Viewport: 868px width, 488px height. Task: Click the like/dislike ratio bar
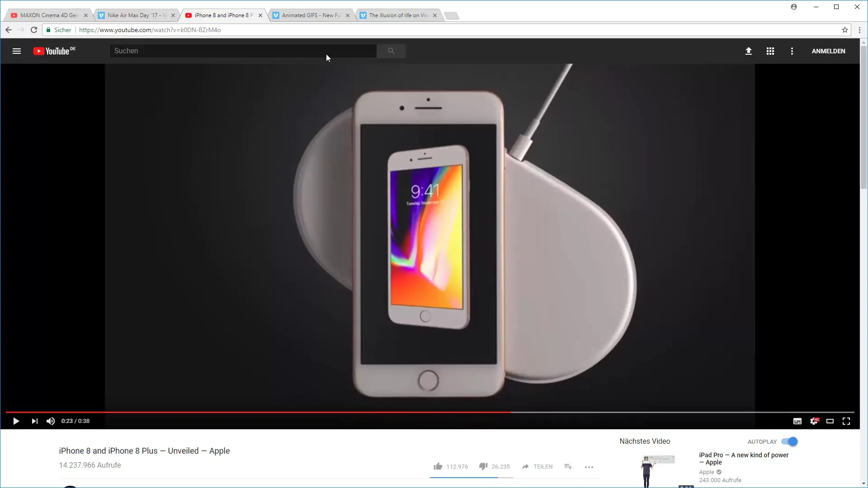coord(472,477)
